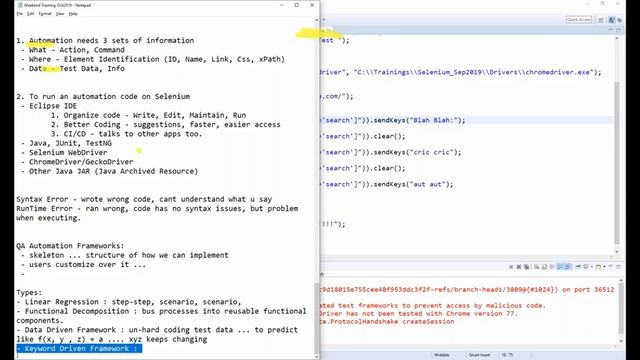The height and width of the screenshot is (360, 640).
Task: Click the Display Selected Console icon
Action: [x=586, y=267]
